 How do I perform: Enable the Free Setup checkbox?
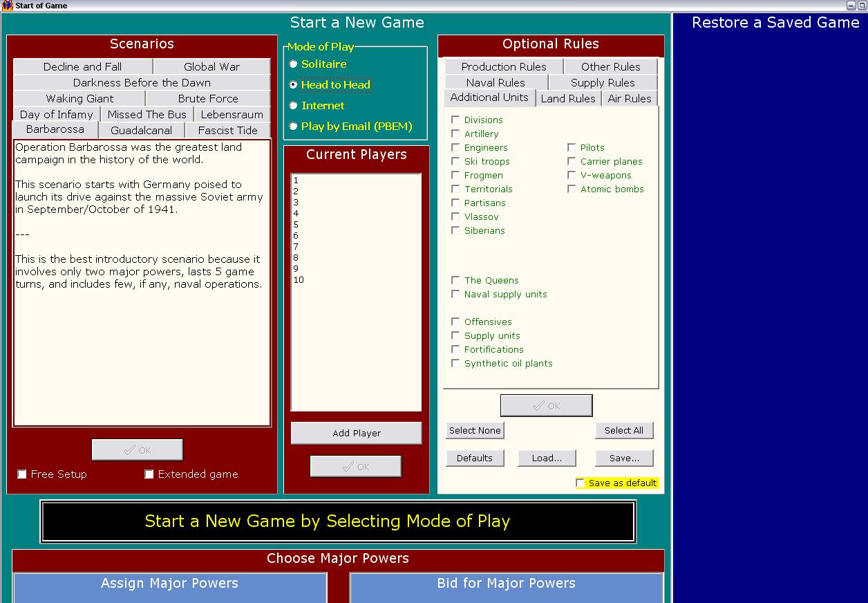point(22,474)
